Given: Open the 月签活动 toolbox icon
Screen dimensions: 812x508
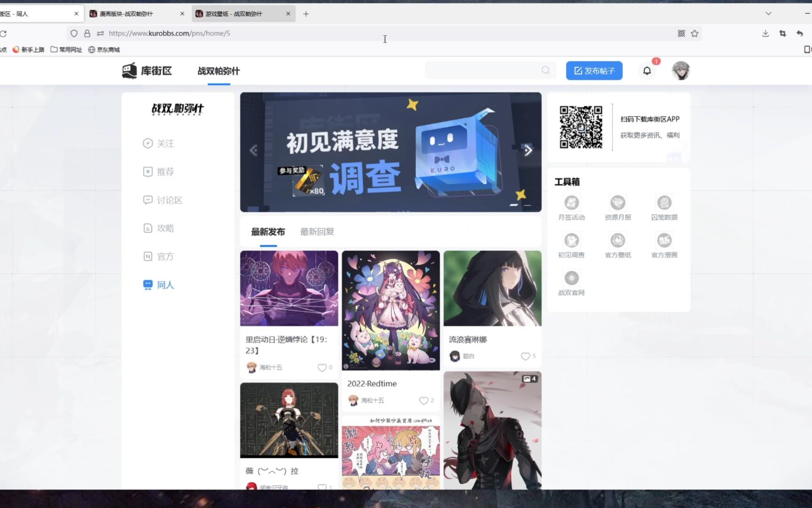Looking at the screenshot, I should [571, 203].
